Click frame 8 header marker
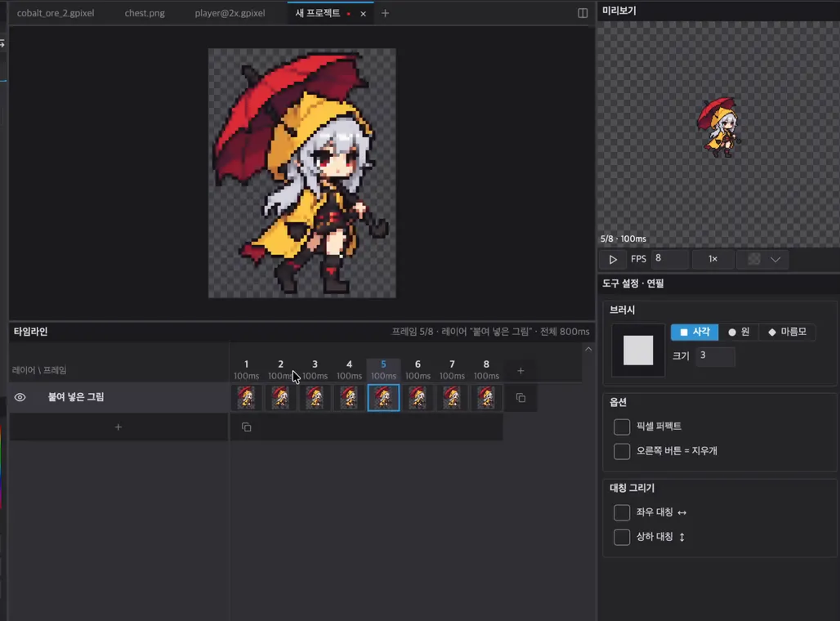This screenshot has height=621, width=840. 486,369
